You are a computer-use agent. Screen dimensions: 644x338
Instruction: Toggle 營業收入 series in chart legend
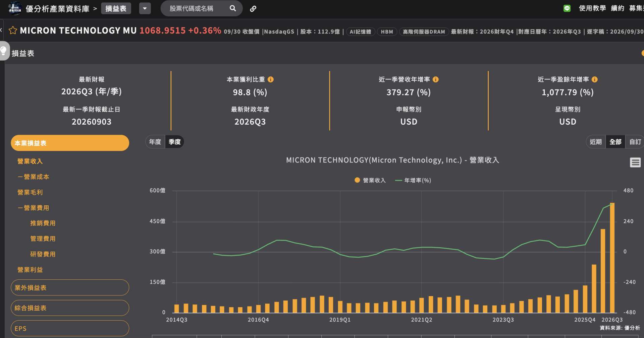pyautogui.click(x=370, y=180)
